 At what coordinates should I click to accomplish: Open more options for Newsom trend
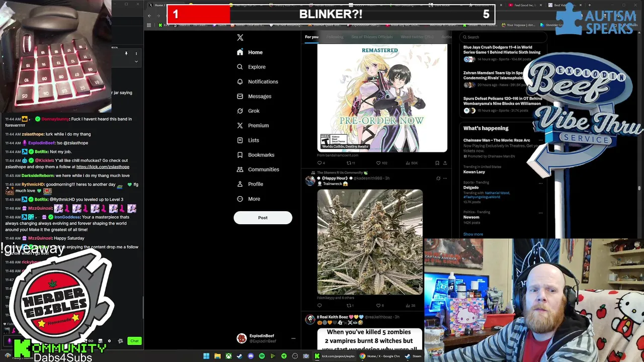[x=540, y=213]
